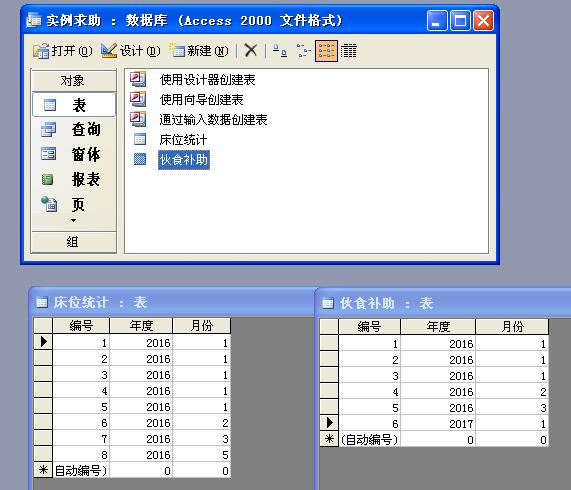Click the new-record asterisk row selector in 伙食补助
This screenshot has width=571, height=490.
[329, 439]
